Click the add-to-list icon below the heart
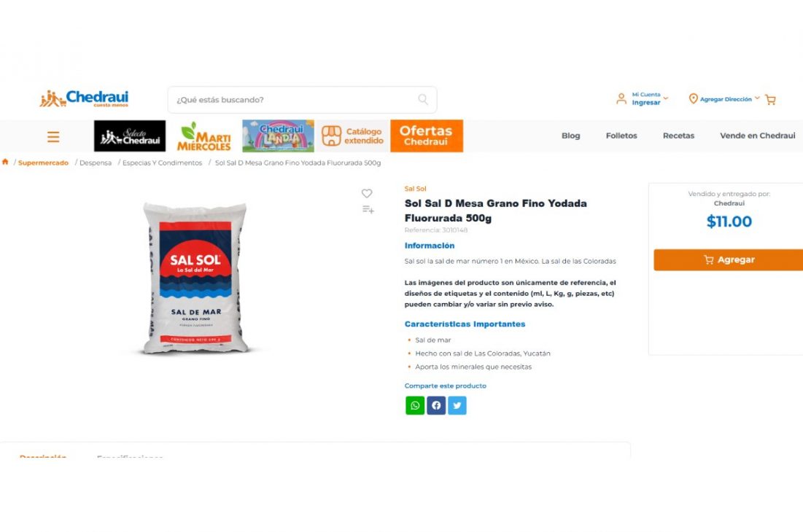Viewport: 803px width, 532px height. [368, 209]
